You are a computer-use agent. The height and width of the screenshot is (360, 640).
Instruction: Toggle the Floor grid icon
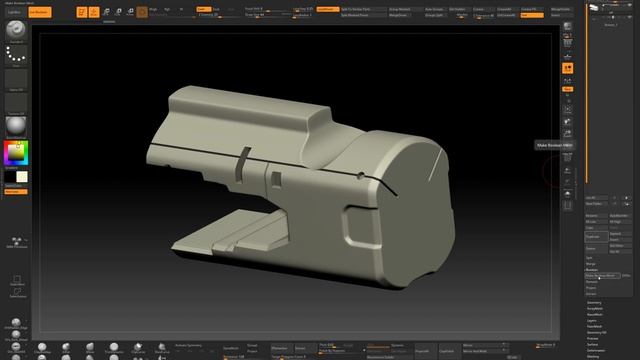567,56
